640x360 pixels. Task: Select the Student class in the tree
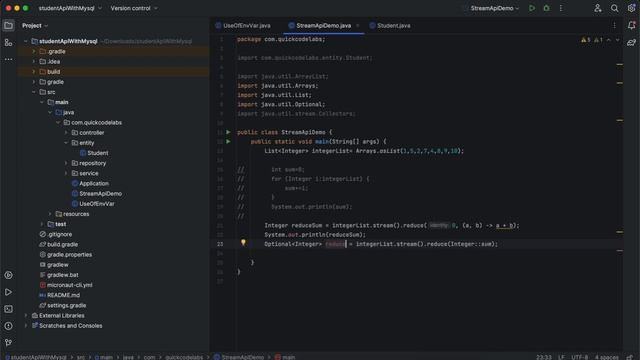pyautogui.click(x=94, y=153)
